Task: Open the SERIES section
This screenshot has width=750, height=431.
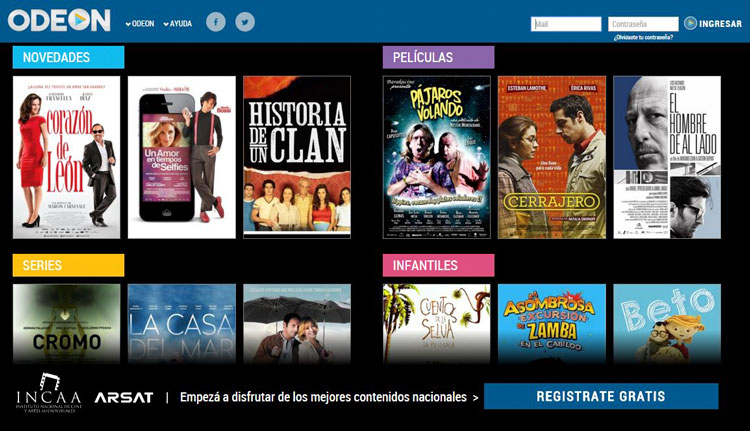Action: pos(68,265)
